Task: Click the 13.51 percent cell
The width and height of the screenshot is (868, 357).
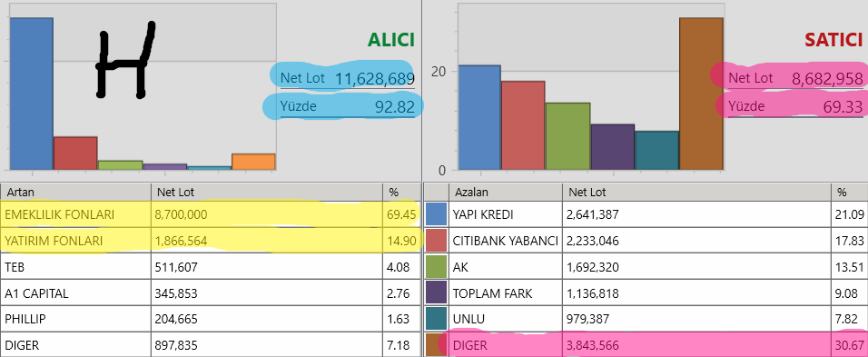Action: point(850,267)
